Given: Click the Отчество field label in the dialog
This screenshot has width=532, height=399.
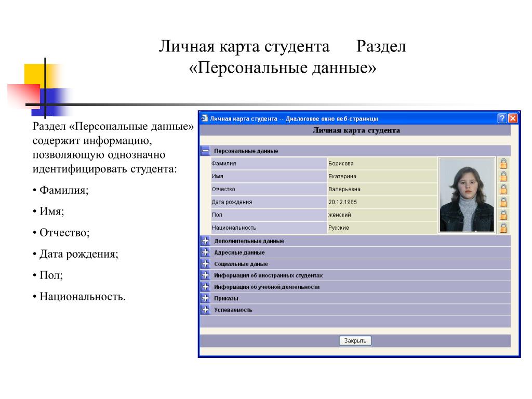Looking at the screenshot, I should [223, 189].
